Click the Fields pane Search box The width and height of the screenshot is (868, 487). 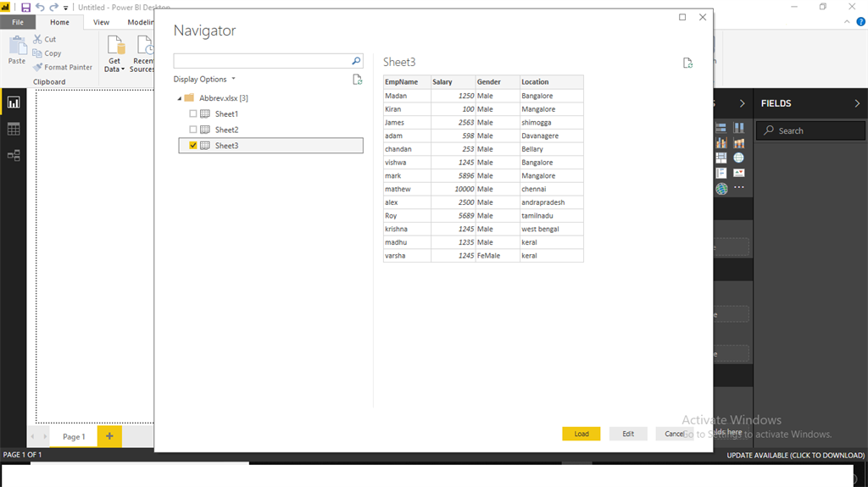[x=810, y=130]
